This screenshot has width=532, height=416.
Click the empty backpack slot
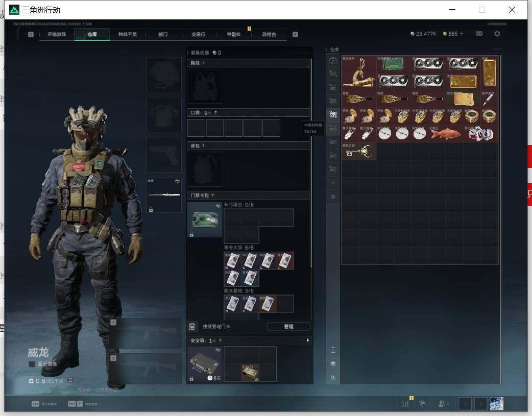pyautogui.click(x=205, y=169)
